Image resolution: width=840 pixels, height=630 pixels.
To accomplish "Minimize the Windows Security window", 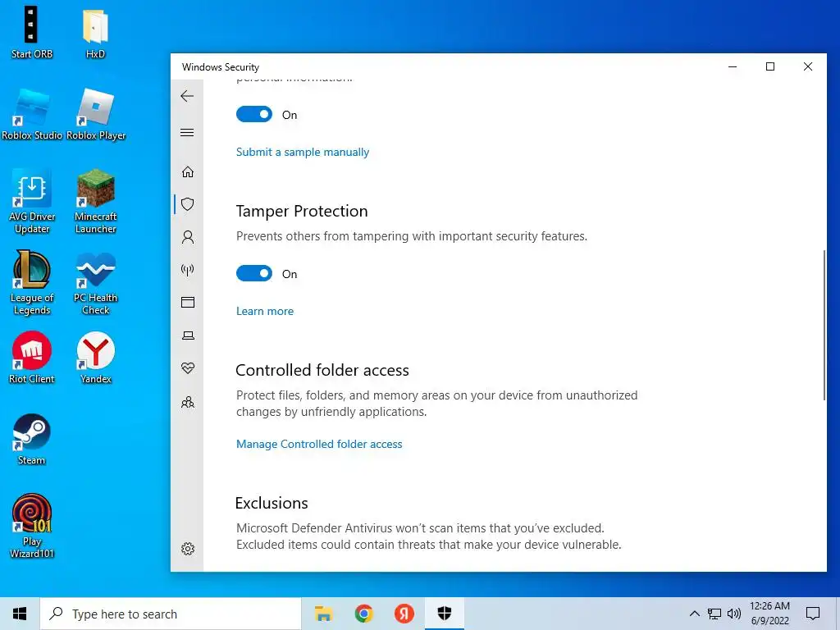I will (x=733, y=66).
